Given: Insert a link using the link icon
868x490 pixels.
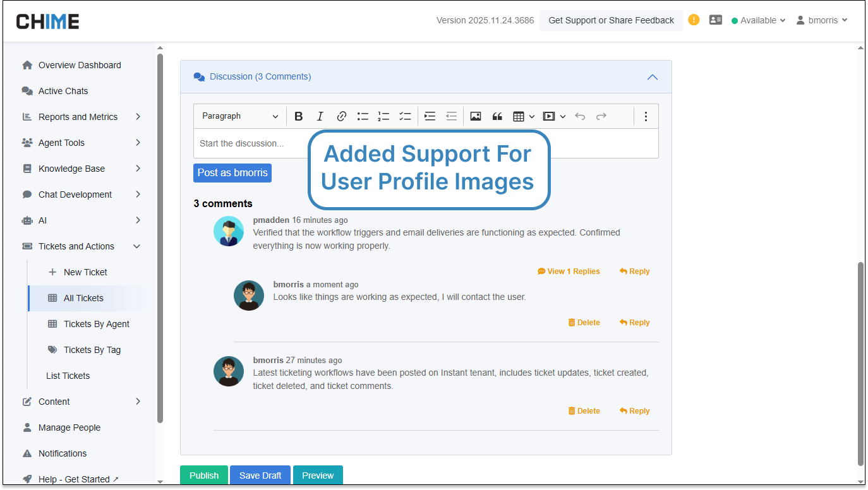Looking at the screenshot, I should pos(341,116).
